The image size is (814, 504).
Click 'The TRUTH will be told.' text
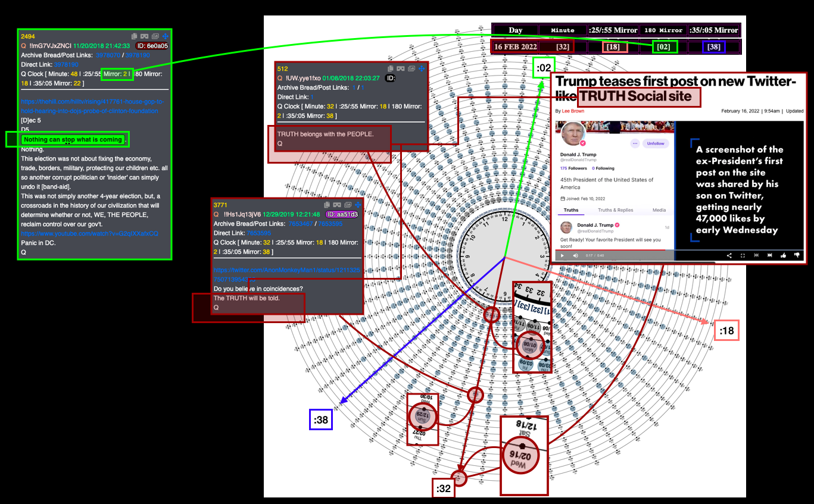pyautogui.click(x=247, y=298)
